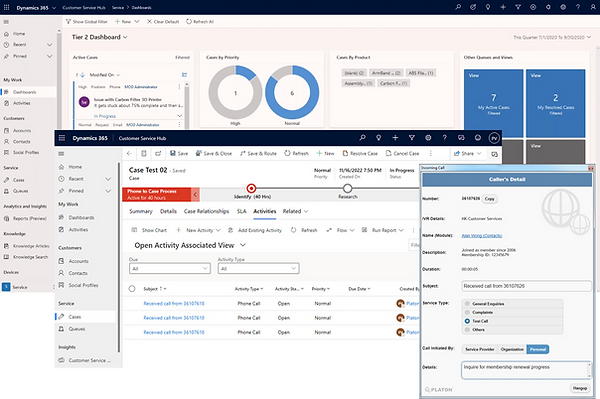Click plus quick create in front window header
This screenshot has height=399, width=600.
(x=395, y=138)
